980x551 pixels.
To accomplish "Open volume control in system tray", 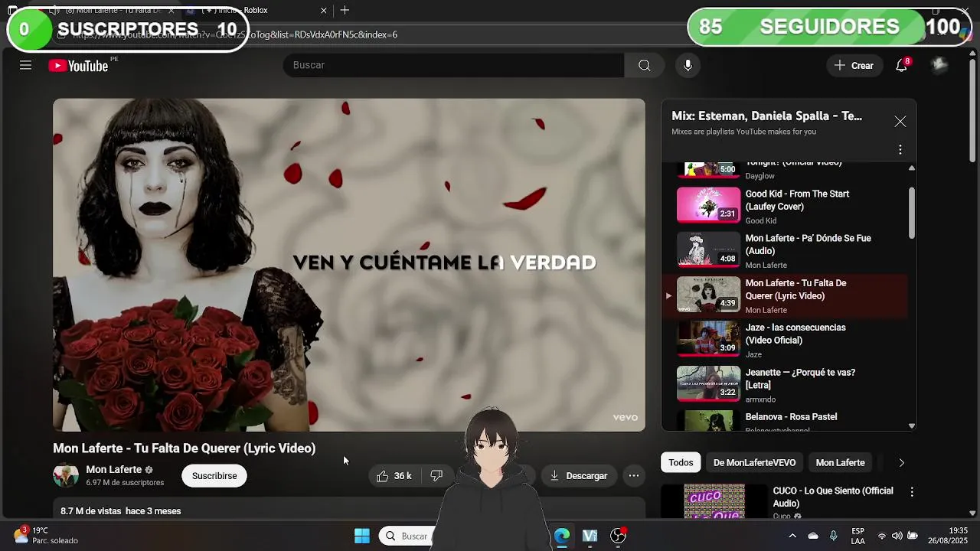I will (x=897, y=536).
